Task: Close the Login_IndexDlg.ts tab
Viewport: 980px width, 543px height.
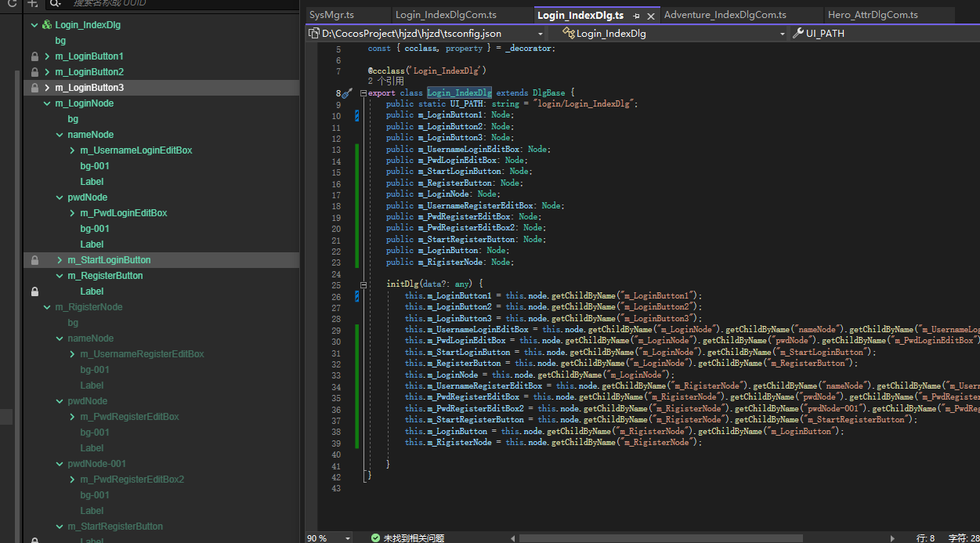Action: coord(651,16)
